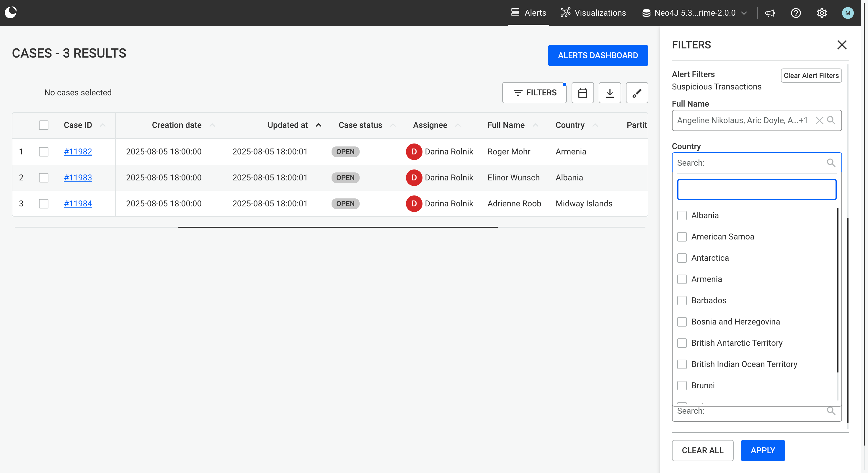Go to the Alerts tab
Viewport: 868px width, 473px height.
pyautogui.click(x=528, y=13)
